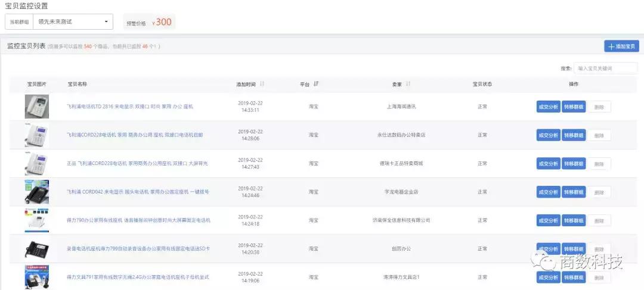Click 转移群组 for 上海海润通讯 row
The image size is (644, 290).
pos(574,107)
